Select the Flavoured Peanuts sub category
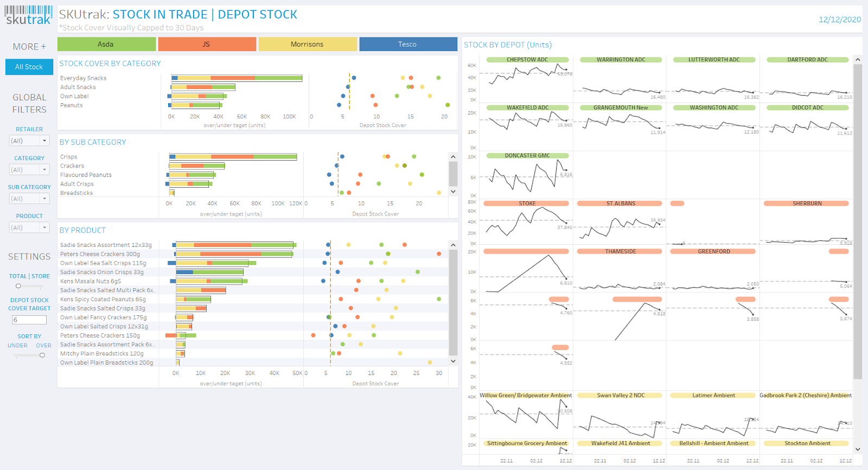Image resolution: width=868 pixels, height=470 pixels. click(86, 175)
